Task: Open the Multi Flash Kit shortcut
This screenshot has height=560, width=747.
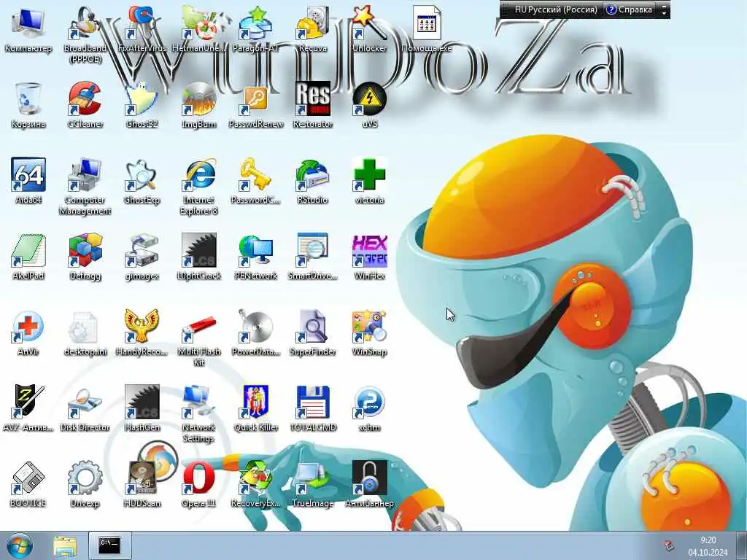Action: [x=198, y=338]
